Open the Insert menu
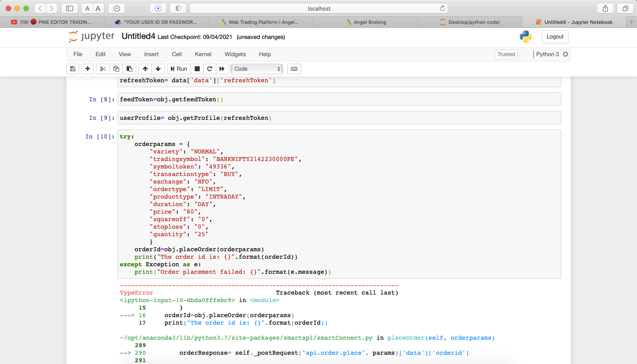The width and height of the screenshot is (637, 364). coord(151,54)
